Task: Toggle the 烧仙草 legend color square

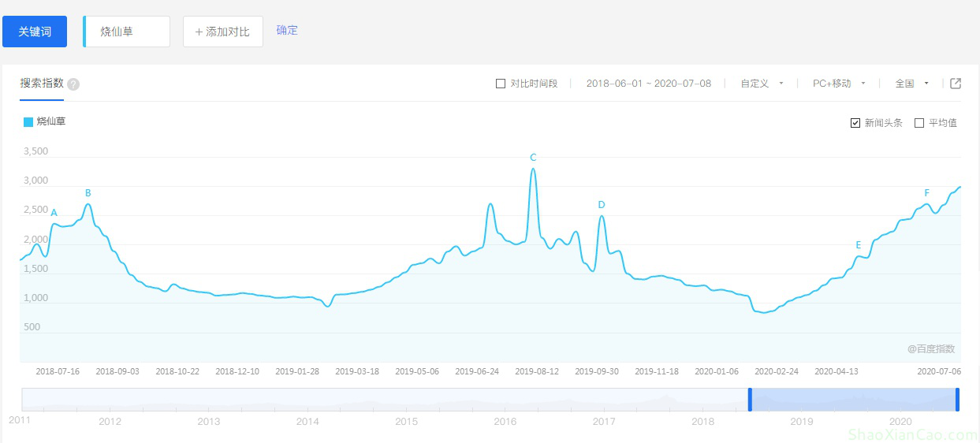Action: pos(28,121)
